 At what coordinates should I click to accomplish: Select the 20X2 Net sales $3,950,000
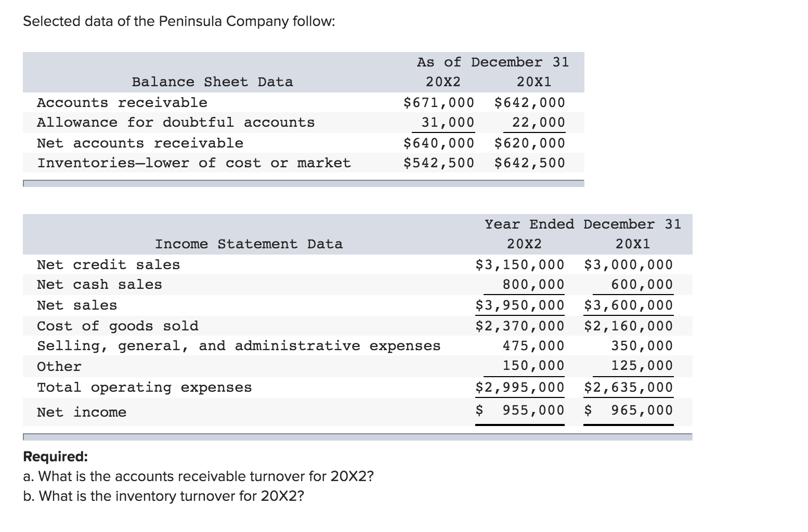pos(520,305)
